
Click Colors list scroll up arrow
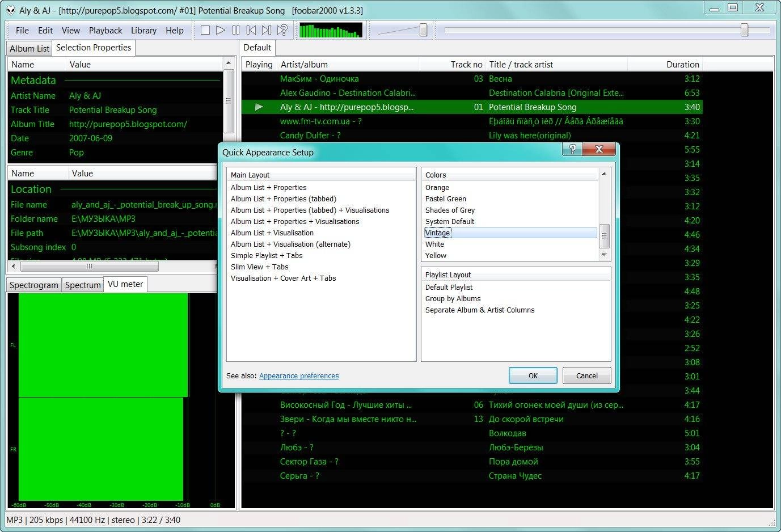(604, 174)
